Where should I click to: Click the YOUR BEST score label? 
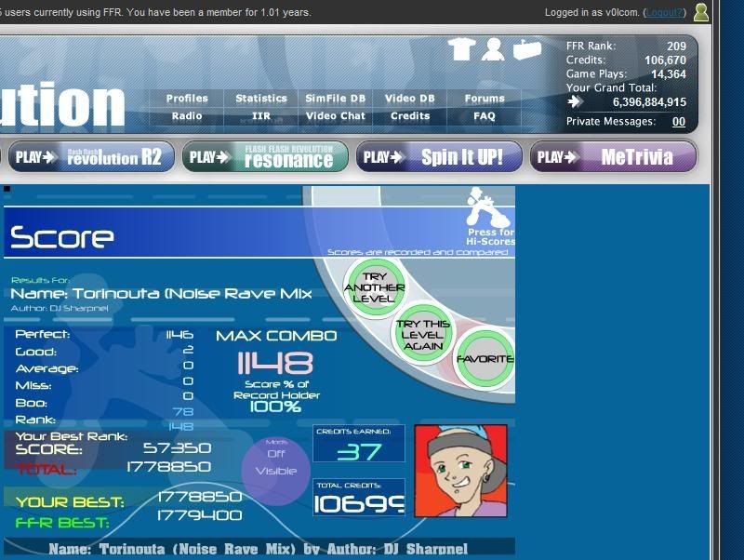coord(70,502)
